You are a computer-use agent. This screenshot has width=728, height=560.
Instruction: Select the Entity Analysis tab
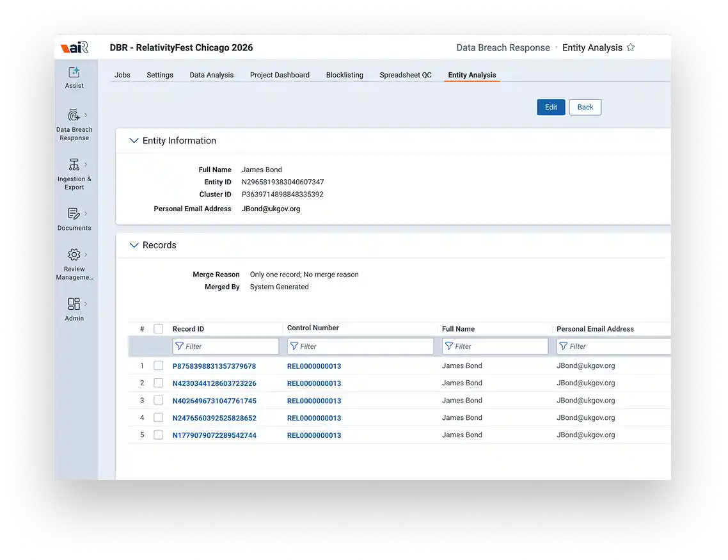[x=472, y=75]
